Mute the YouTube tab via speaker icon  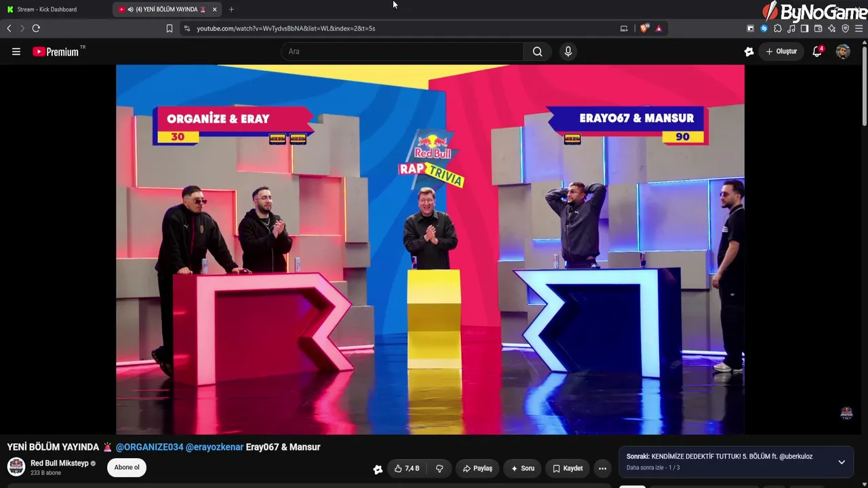[130, 9]
